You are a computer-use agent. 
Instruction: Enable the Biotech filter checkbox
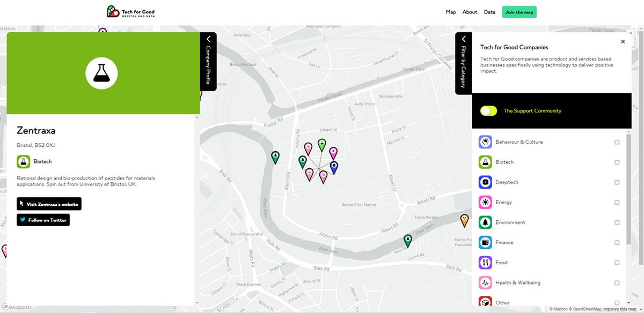click(x=618, y=162)
